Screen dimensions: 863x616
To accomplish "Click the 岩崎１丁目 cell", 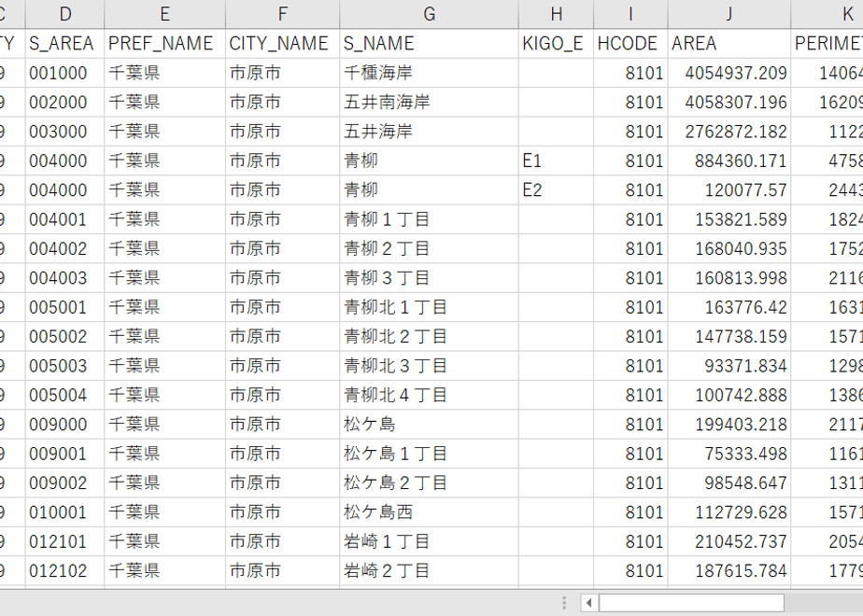I will click(x=430, y=541).
